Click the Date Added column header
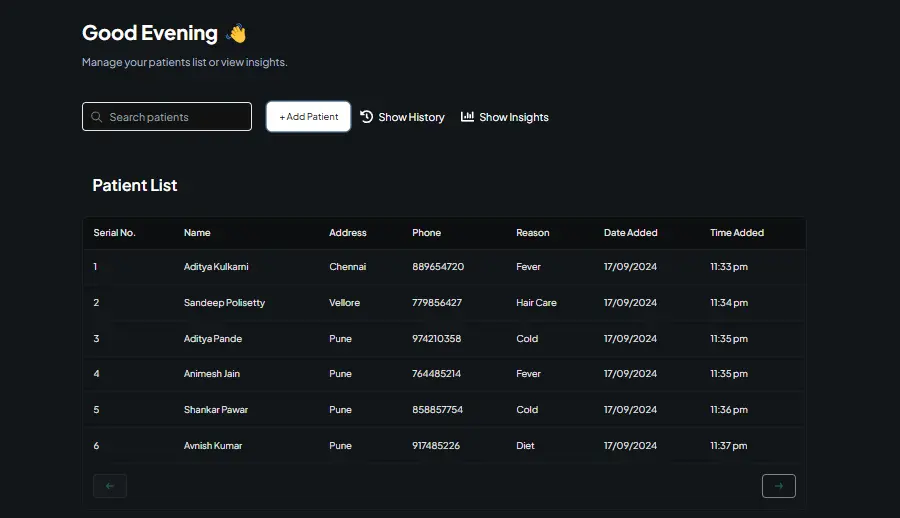Image resolution: width=900 pixels, height=518 pixels. click(x=630, y=233)
